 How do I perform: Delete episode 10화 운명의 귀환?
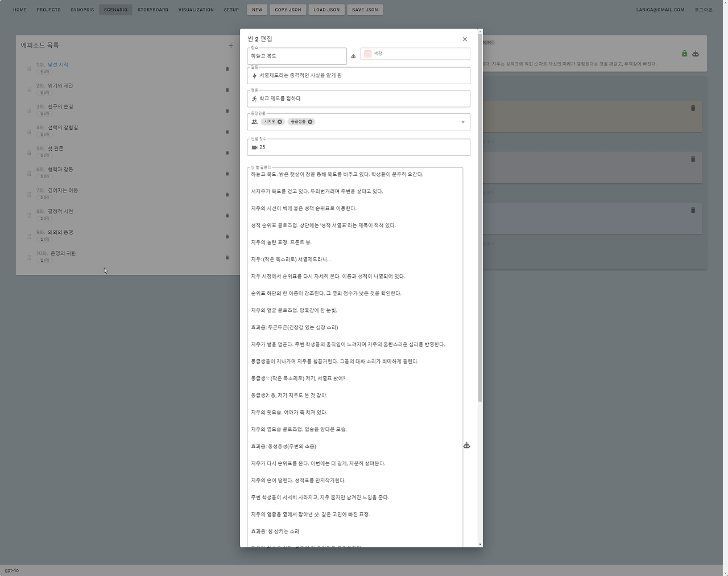click(x=227, y=257)
